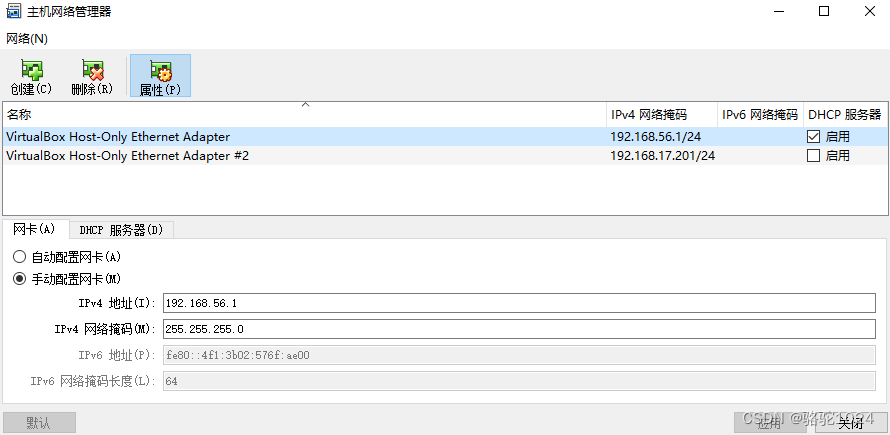
Task: Click the IPv4 网络掩码 column header
Action: coord(662,115)
